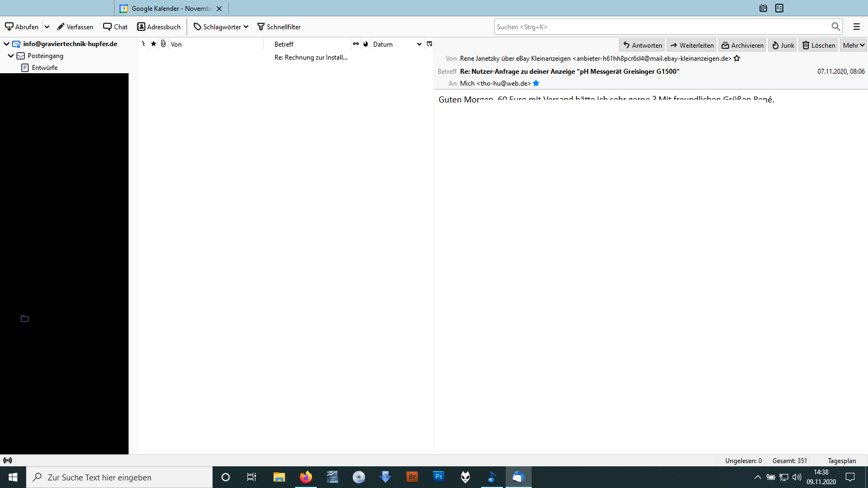Expand the Abrufen dropdown arrow
This screenshot has height=488, width=868.
[47, 27]
